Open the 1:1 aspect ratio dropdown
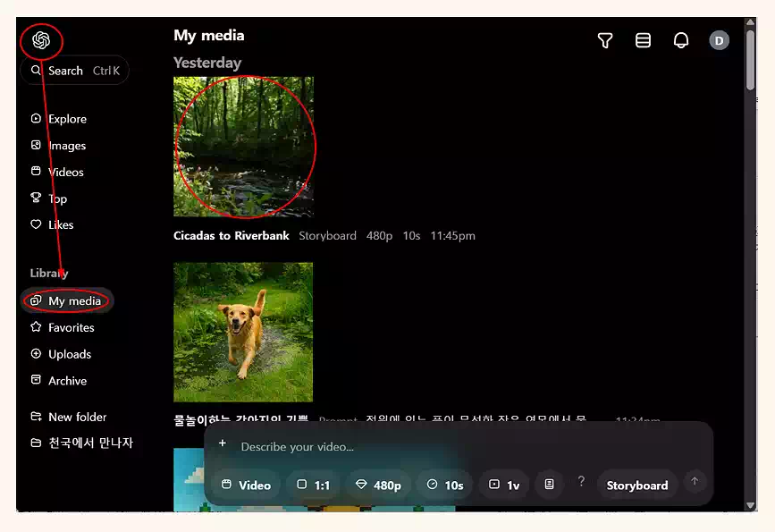Viewport: 775px width, 532px height. [x=314, y=485]
